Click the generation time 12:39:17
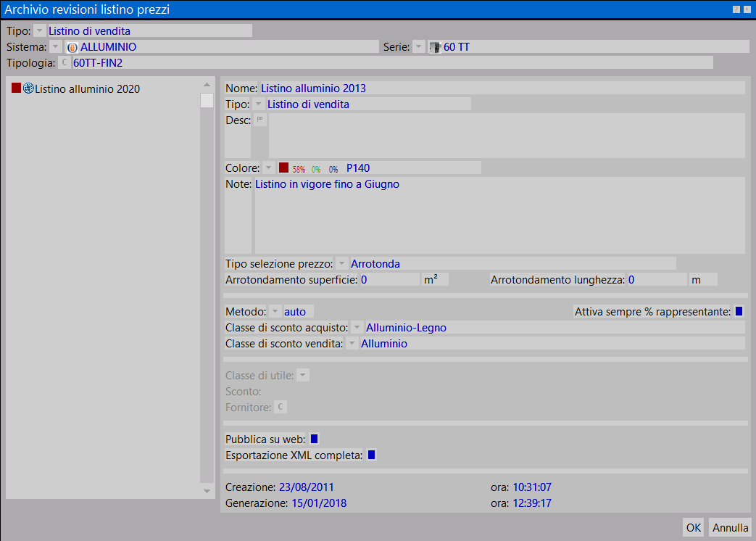 coord(532,503)
